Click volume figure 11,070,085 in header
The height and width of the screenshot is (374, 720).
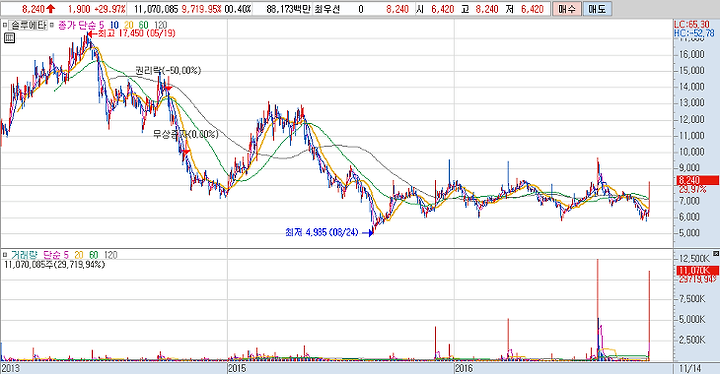click(156, 9)
